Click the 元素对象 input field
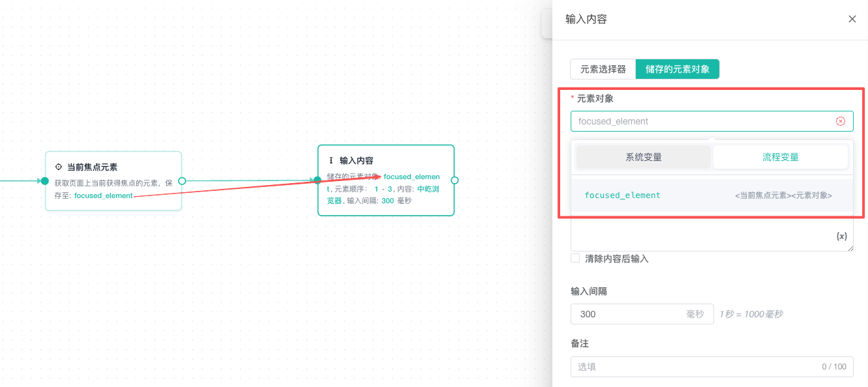868x387 pixels. pos(711,121)
